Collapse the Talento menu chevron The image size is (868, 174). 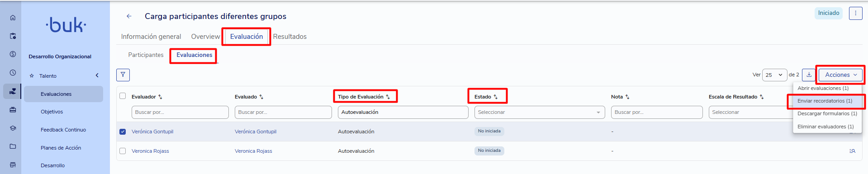97,75
